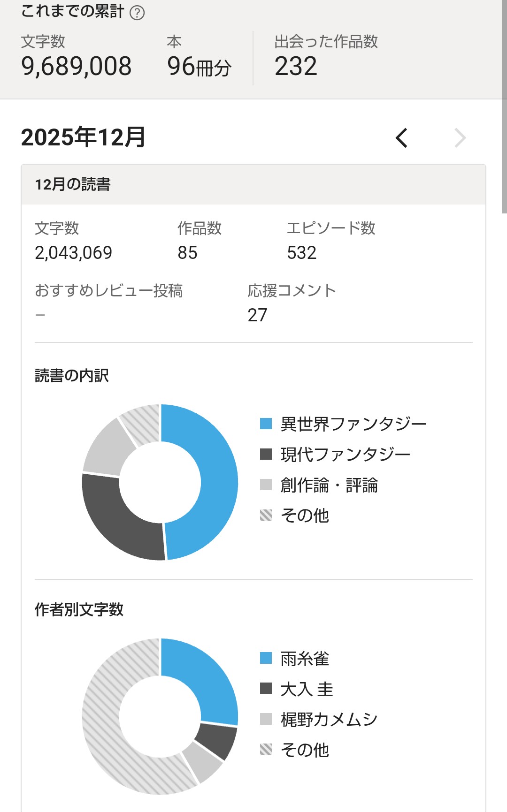Click the dark 現代ファンタジー legend swatch

click(266, 454)
